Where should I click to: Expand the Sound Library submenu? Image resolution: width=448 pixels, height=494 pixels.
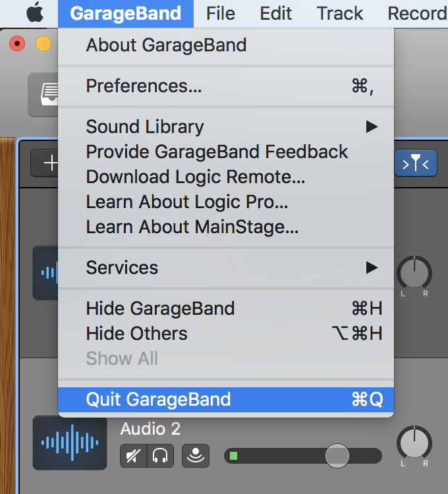[226, 126]
